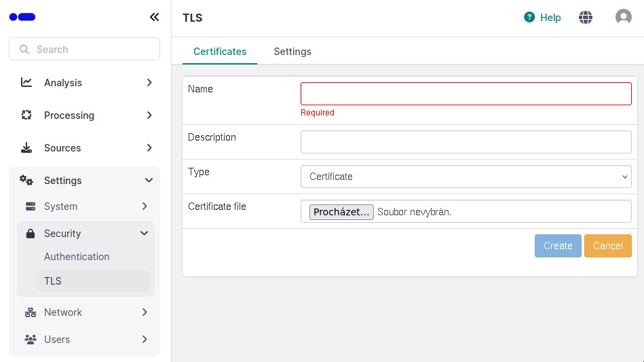Switch to the Certificates tab
644x362 pixels.
click(220, 52)
